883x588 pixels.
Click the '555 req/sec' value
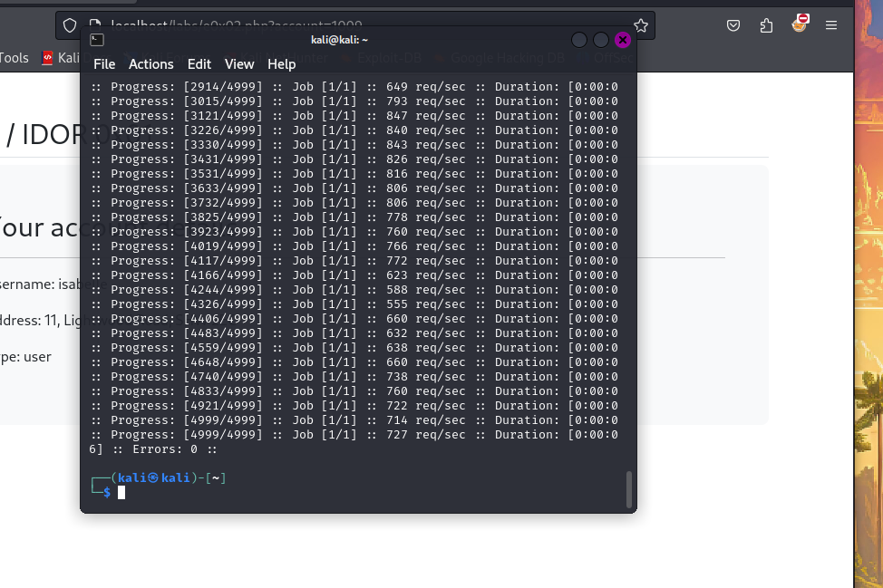pyautogui.click(x=426, y=304)
